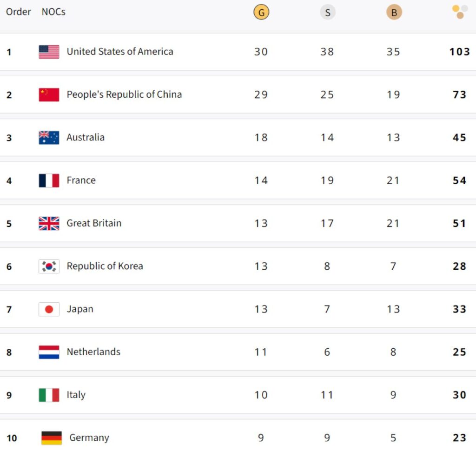Click the Netherlands flag icon
Screen dimensions: 476x452
point(49,352)
